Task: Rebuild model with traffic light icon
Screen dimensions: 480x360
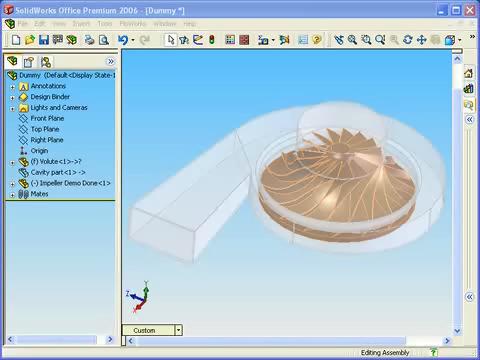Action: [x=212, y=40]
